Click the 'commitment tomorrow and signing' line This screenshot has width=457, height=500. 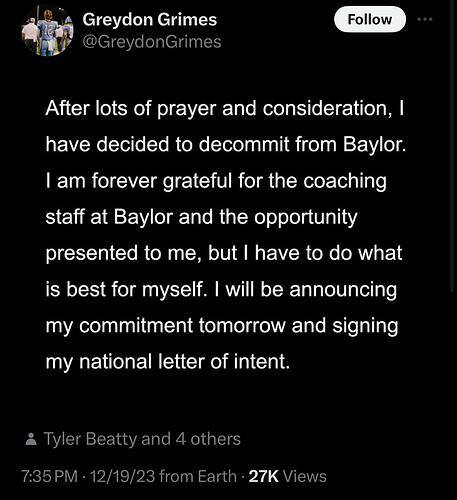tap(222, 326)
